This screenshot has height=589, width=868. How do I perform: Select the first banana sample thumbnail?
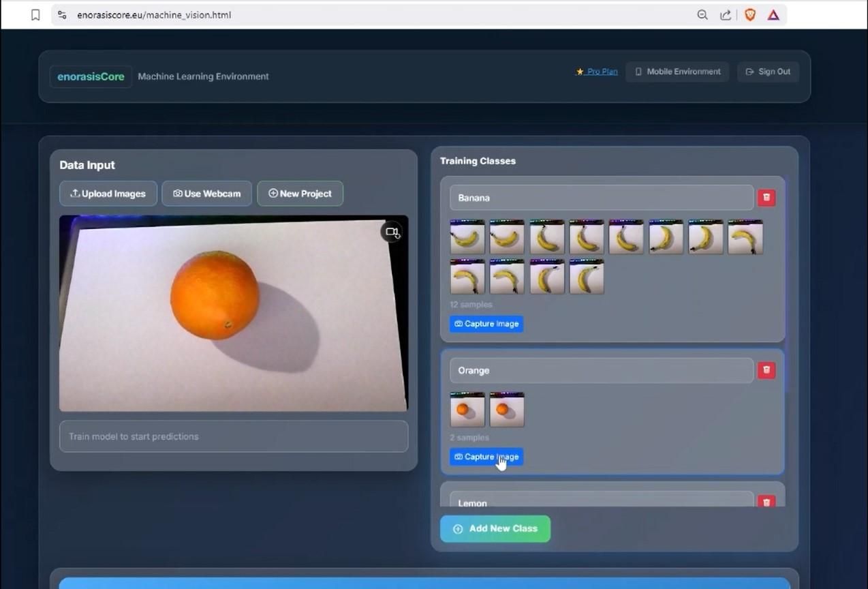coord(467,237)
